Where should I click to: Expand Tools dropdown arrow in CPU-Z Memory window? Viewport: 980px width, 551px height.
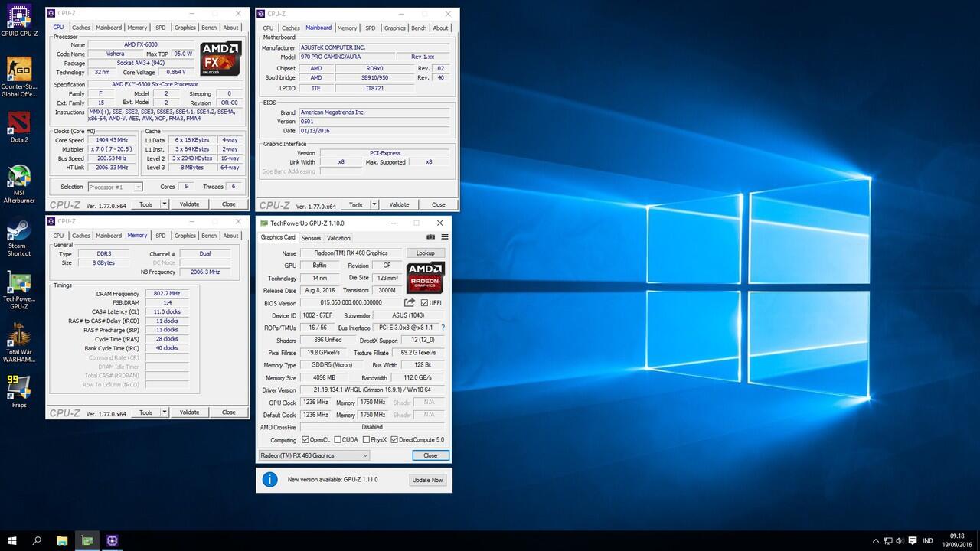point(164,412)
